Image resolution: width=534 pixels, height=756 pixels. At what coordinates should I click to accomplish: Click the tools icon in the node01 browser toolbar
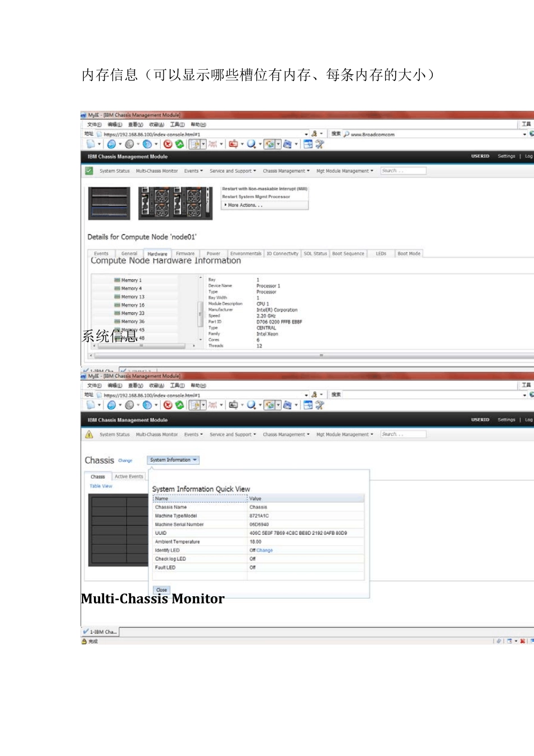[x=320, y=145]
